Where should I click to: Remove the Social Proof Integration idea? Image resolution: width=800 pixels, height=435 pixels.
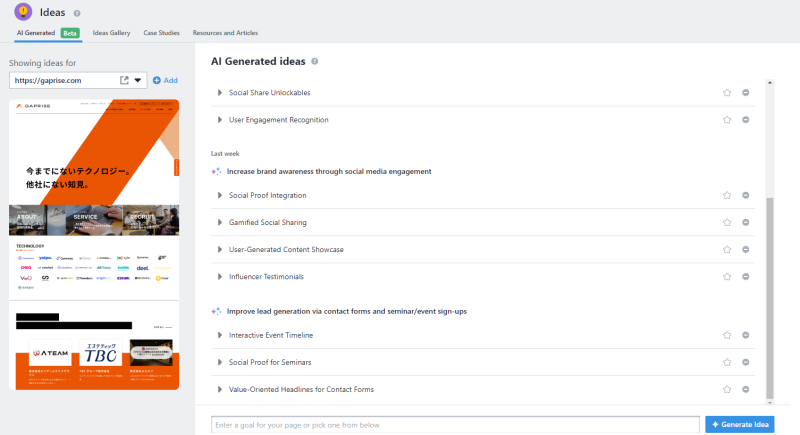pos(746,195)
